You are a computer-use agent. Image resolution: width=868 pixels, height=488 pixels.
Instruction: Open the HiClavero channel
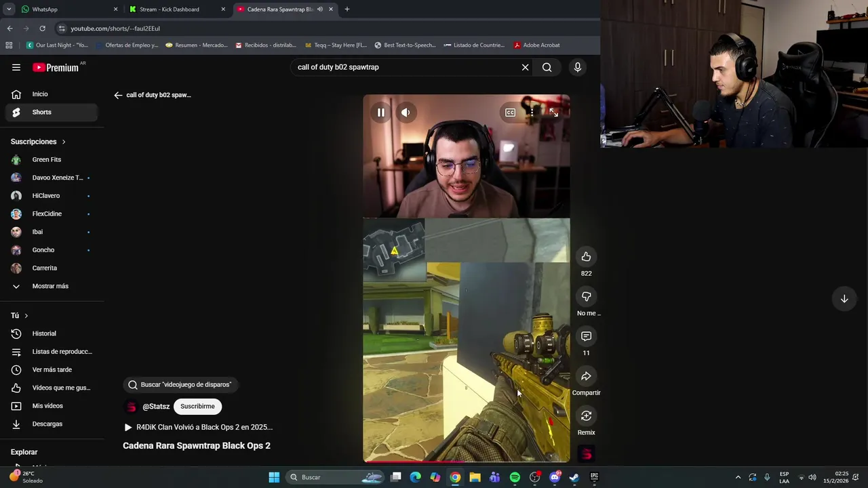(x=52, y=196)
